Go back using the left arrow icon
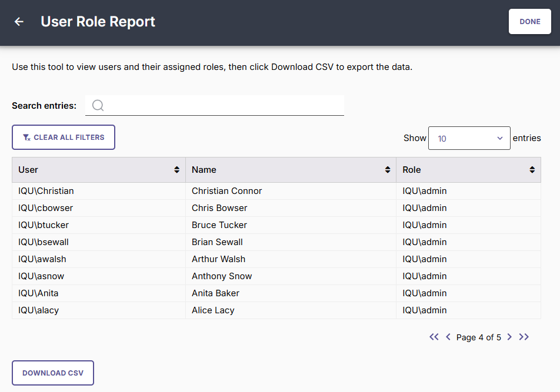 (19, 22)
